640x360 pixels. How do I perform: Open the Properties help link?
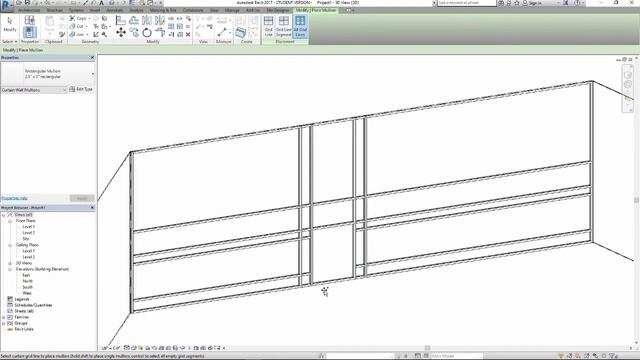coord(15,198)
